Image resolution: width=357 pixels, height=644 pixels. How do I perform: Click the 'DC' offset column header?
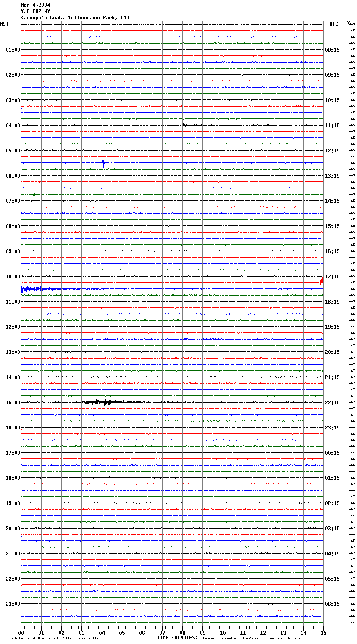(349, 23)
